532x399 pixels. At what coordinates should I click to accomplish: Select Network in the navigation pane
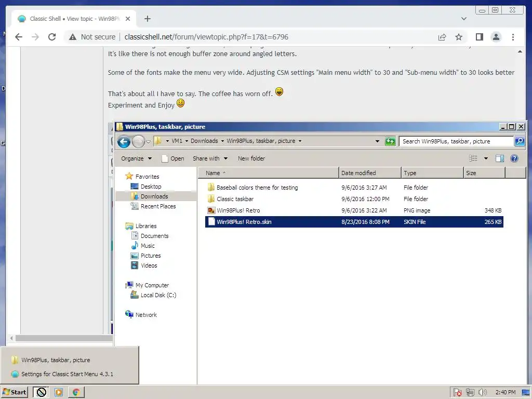point(146,315)
